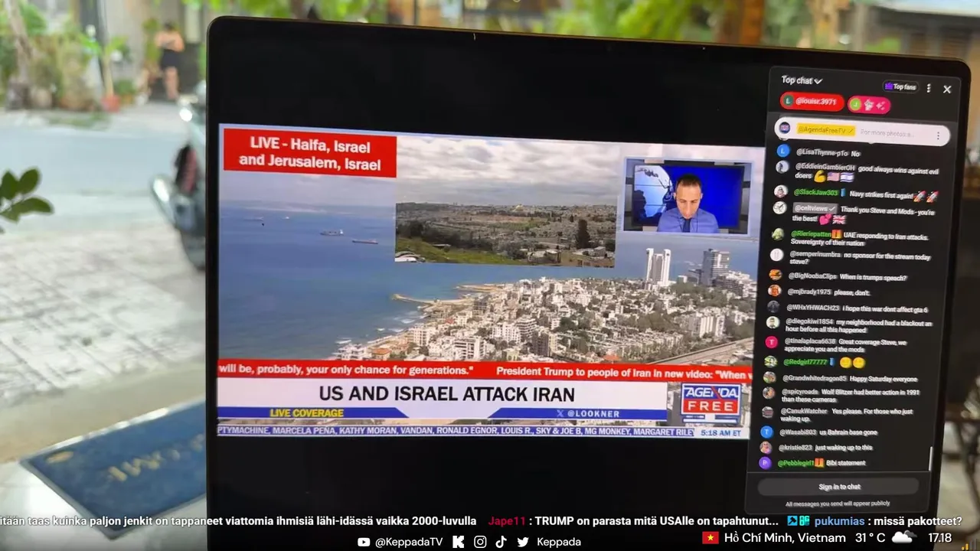Click message 'us Bahrain base gone'
The width and height of the screenshot is (980, 551).
pyautogui.click(x=847, y=432)
